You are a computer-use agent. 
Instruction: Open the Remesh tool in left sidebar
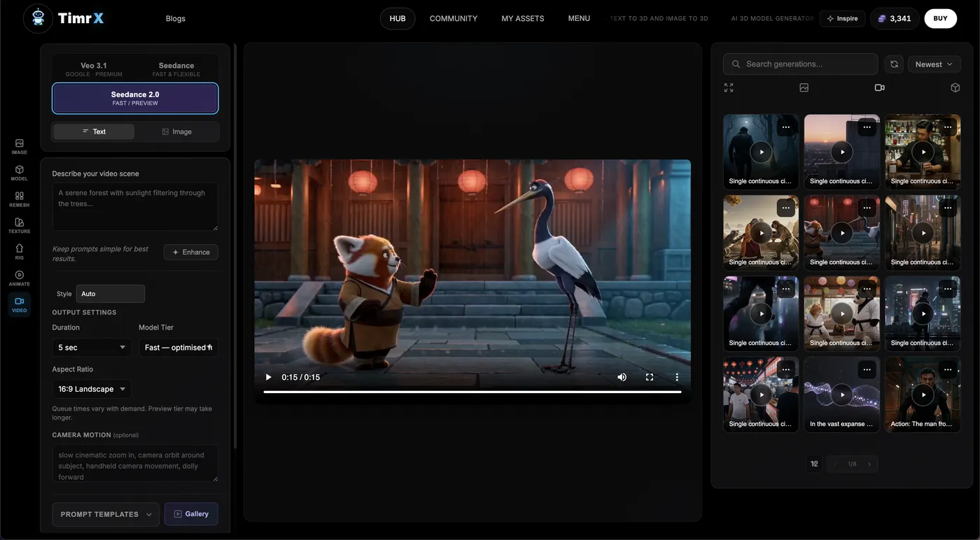click(x=20, y=199)
